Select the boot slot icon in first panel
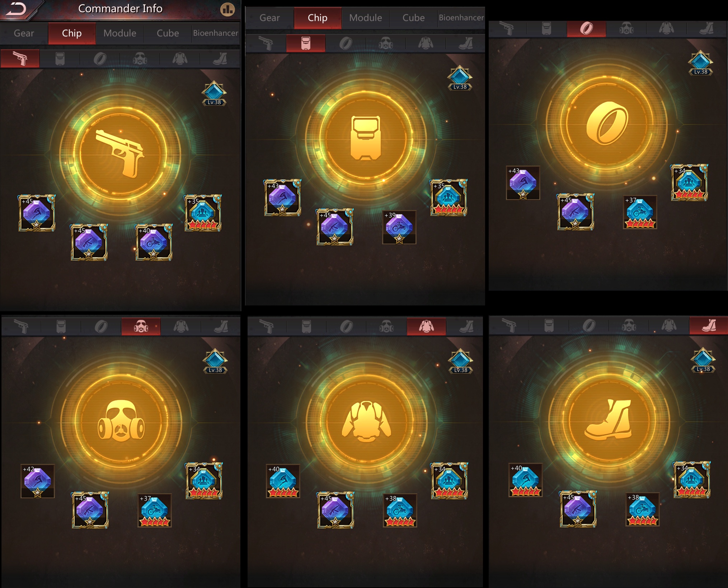728x588 pixels. (x=220, y=58)
